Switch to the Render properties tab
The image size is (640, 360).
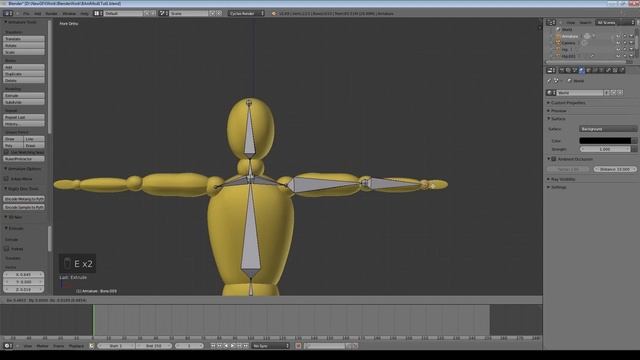[562, 70]
